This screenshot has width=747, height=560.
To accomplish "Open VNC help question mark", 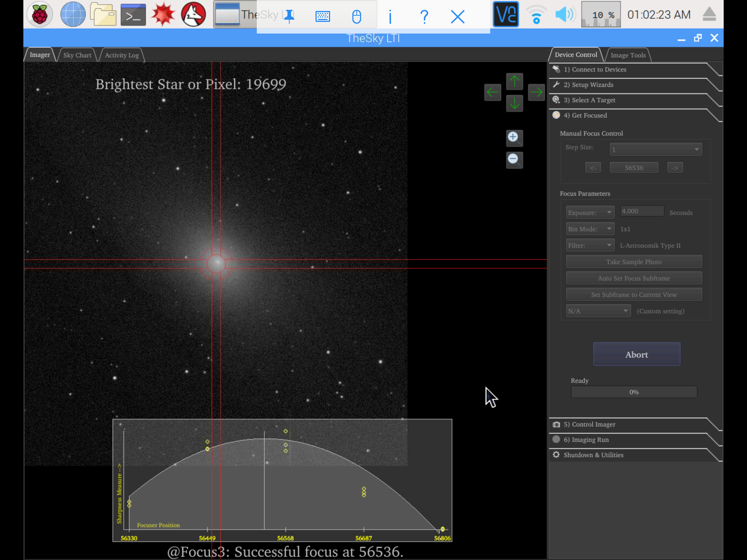I will (x=424, y=16).
